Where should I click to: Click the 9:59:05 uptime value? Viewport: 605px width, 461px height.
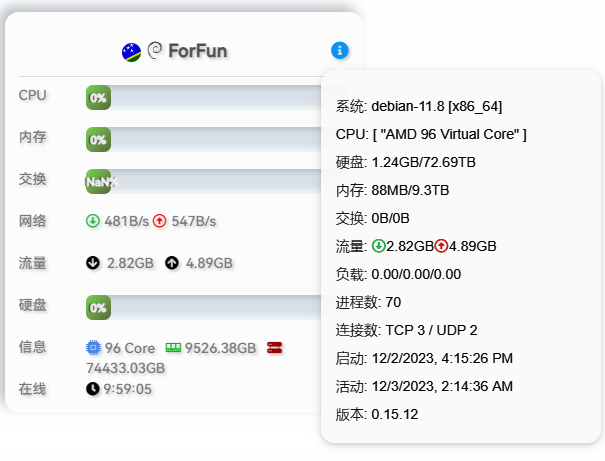point(128,388)
